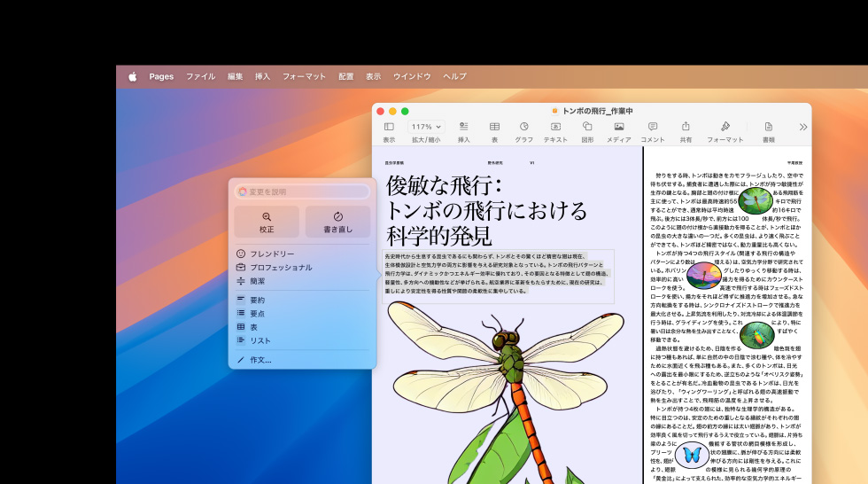Open the Comment (コメント) toolbar icon
This screenshot has width=868, height=484.
tap(652, 128)
